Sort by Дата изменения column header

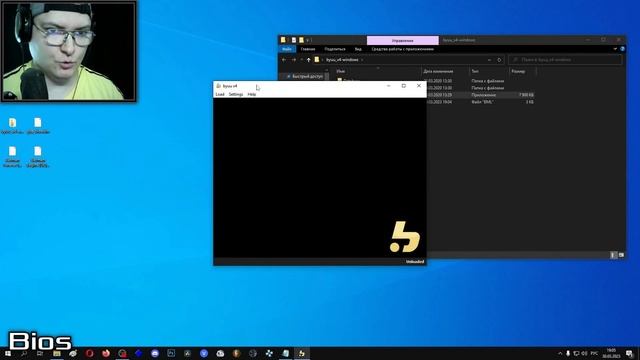[438, 71]
